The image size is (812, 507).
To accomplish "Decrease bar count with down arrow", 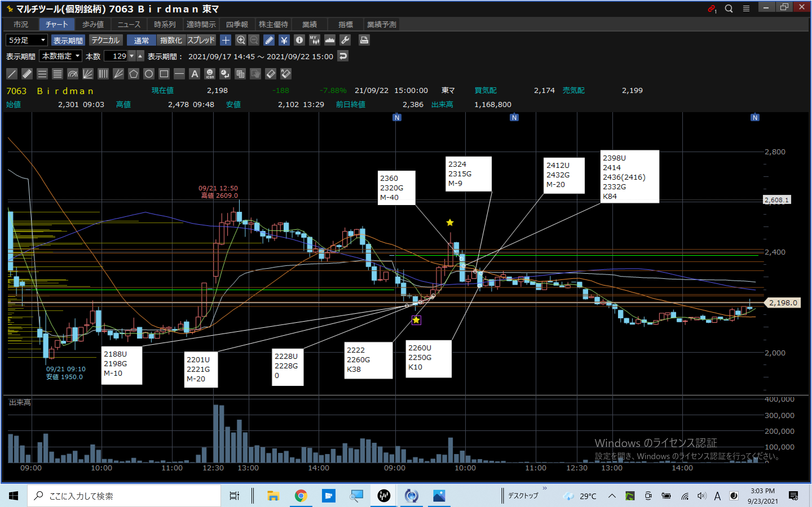I will 132,56.
